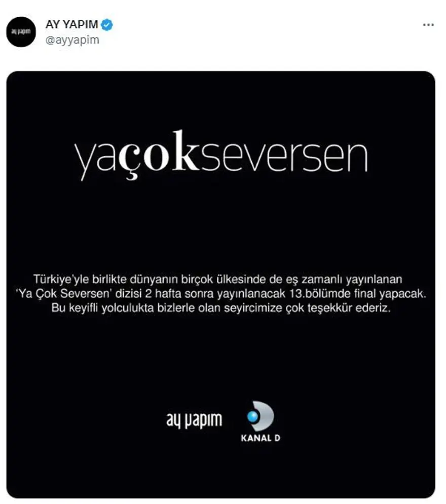Click the AY YAPIM display name
The image size is (446, 504).
pyautogui.click(x=71, y=24)
